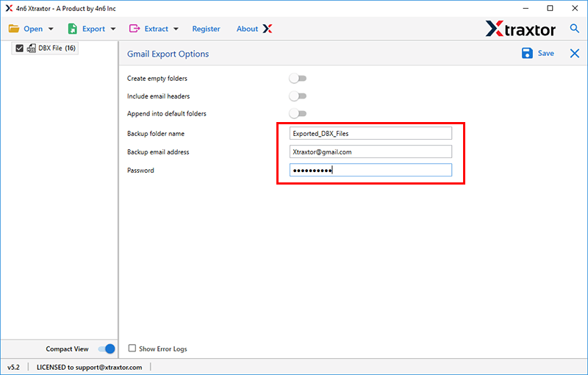The height and width of the screenshot is (375, 588).
Task: Click the Create empty folders label
Action: [x=157, y=79]
